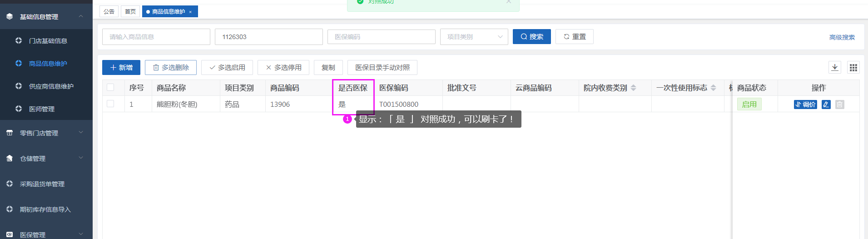Click the 医保编码 input field
Viewport: 868px width, 239px height.
pos(381,37)
